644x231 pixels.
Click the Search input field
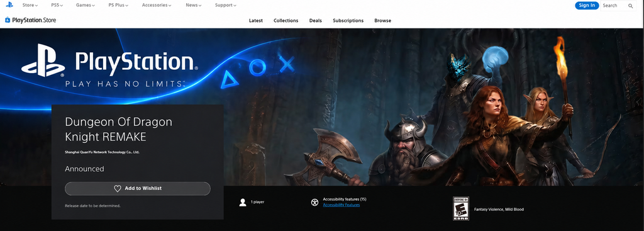pos(619,6)
